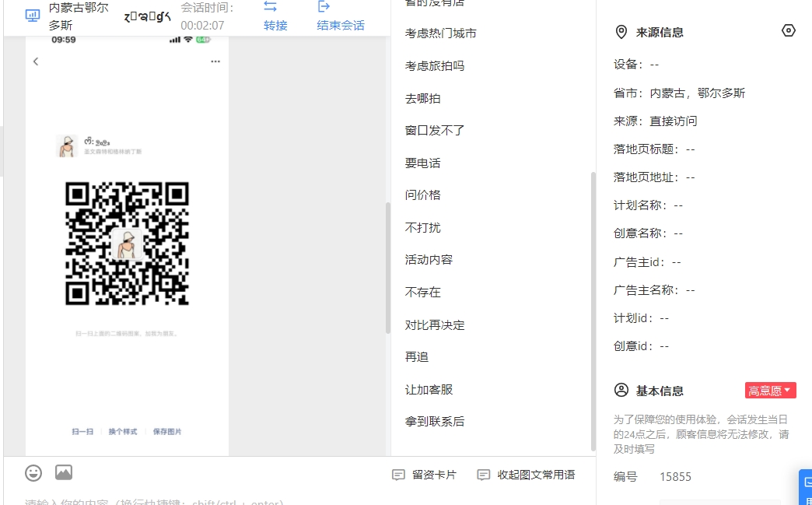Click 扫一扫 in the phone screenshot
This screenshot has height=505, width=812.
coord(82,431)
